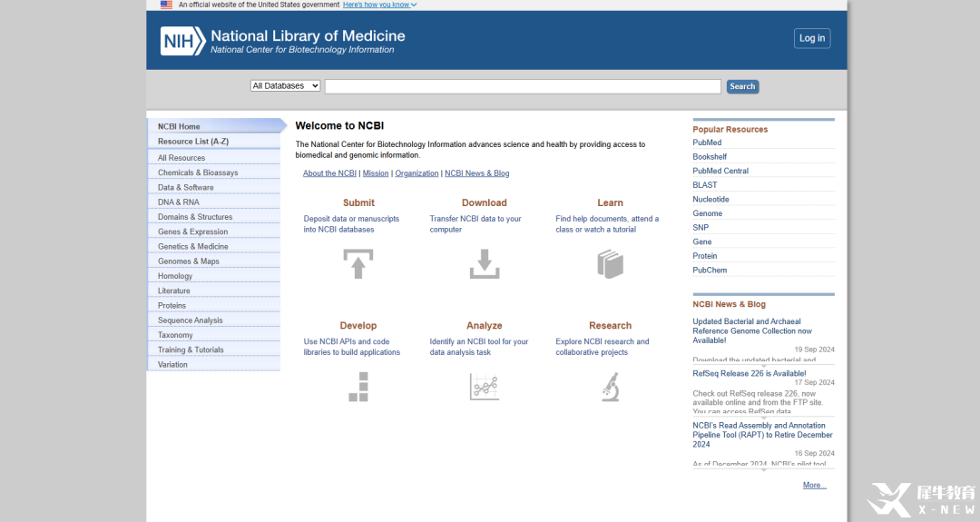
Task: Open Data & Software category
Action: point(214,188)
